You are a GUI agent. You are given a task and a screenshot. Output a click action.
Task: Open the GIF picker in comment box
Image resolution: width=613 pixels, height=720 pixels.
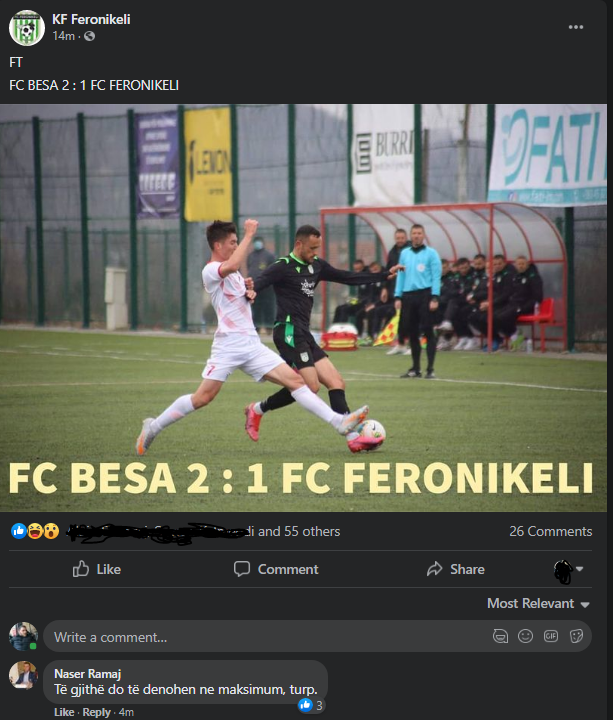tap(551, 636)
